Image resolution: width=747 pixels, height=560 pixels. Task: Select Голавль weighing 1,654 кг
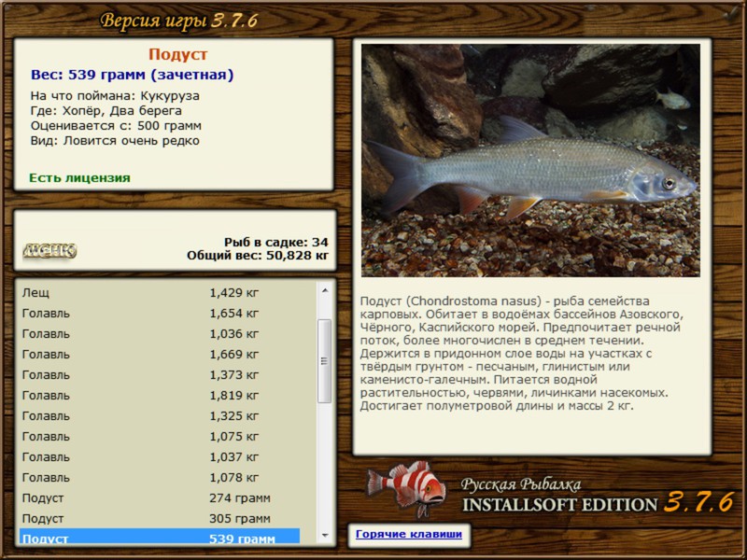pyautogui.click(x=159, y=314)
